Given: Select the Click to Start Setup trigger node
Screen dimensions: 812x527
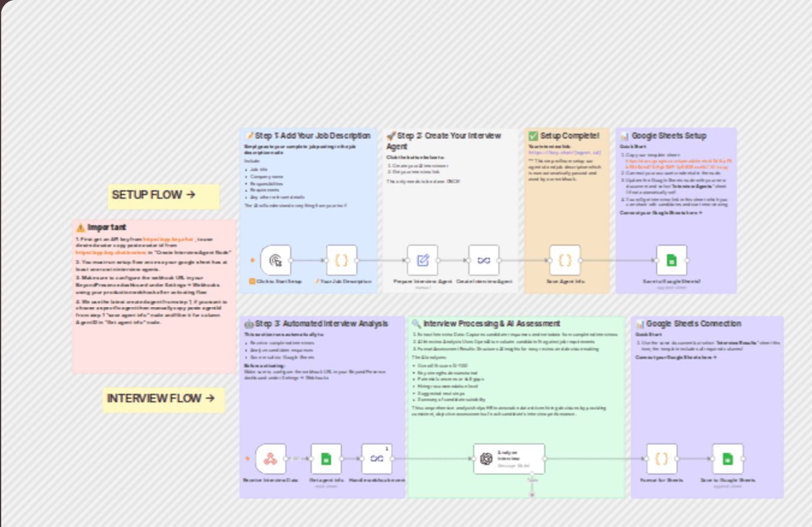Looking at the screenshot, I should pyautogui.click(x=276, y=260).
